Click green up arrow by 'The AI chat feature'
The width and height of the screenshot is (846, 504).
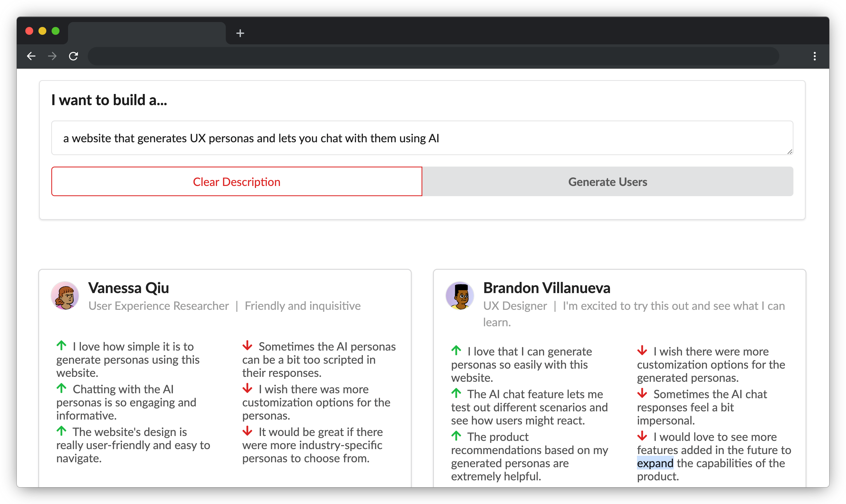pyautogui.click(x=456, y=393)
